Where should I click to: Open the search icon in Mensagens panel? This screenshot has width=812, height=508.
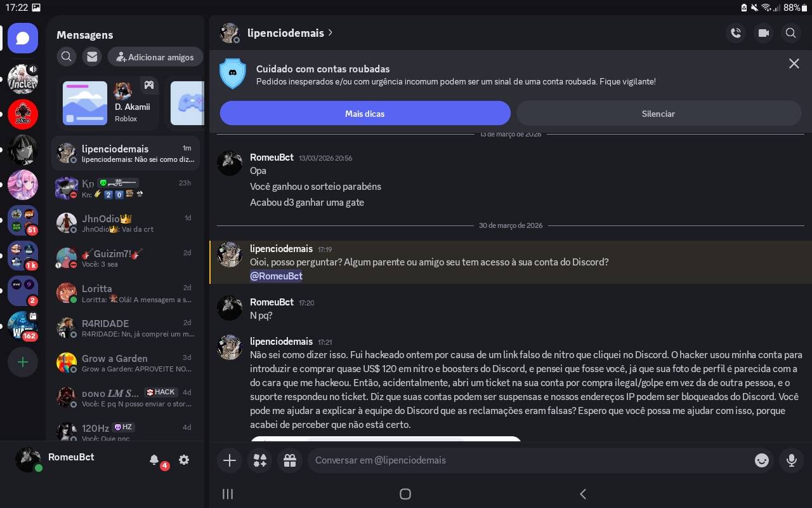[x=66, y=57]
